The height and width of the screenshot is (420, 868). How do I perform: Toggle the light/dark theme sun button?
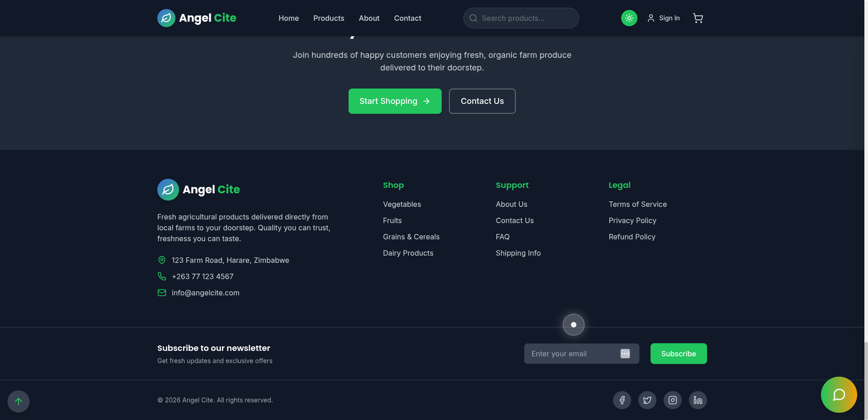629,18
